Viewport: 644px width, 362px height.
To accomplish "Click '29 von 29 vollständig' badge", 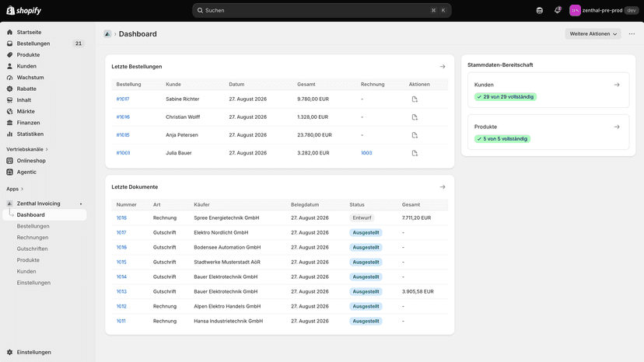I will click(x=506, y=97).
